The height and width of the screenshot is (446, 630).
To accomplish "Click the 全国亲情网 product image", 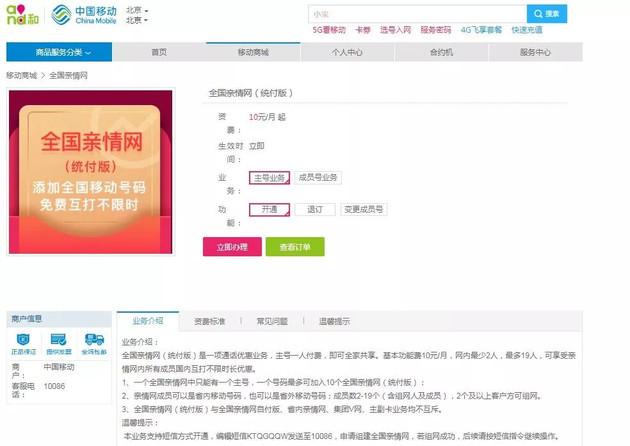I will (91, 172).
